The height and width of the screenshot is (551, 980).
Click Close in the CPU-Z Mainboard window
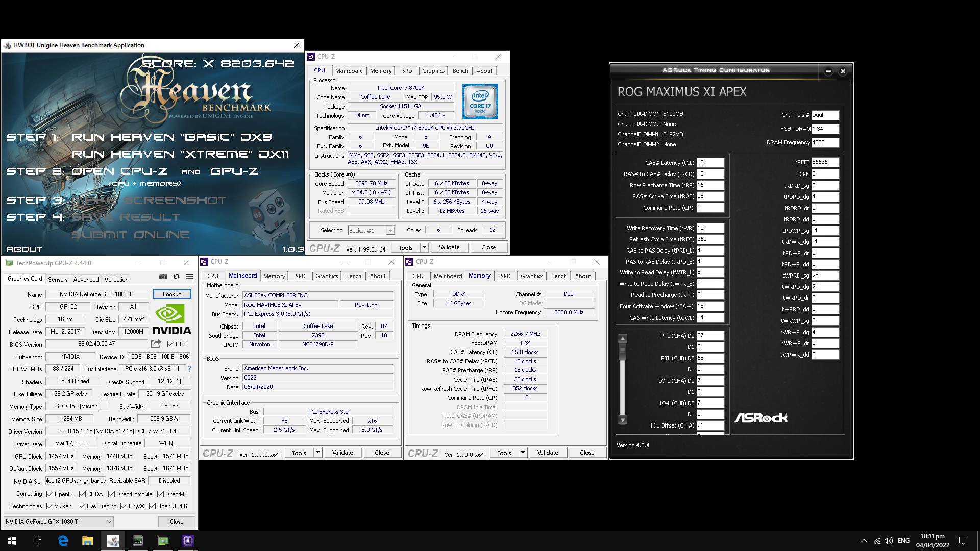click(382, 453)
